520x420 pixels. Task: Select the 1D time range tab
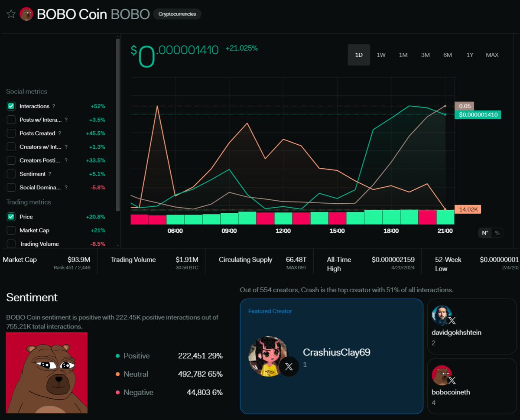click(x=359, y=55)
